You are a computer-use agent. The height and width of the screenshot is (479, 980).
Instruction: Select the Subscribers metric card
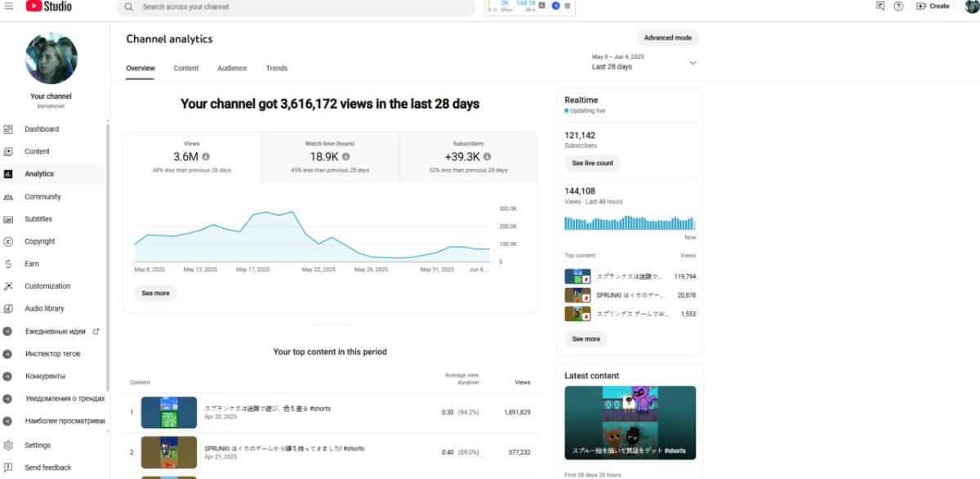pos(468,157)
